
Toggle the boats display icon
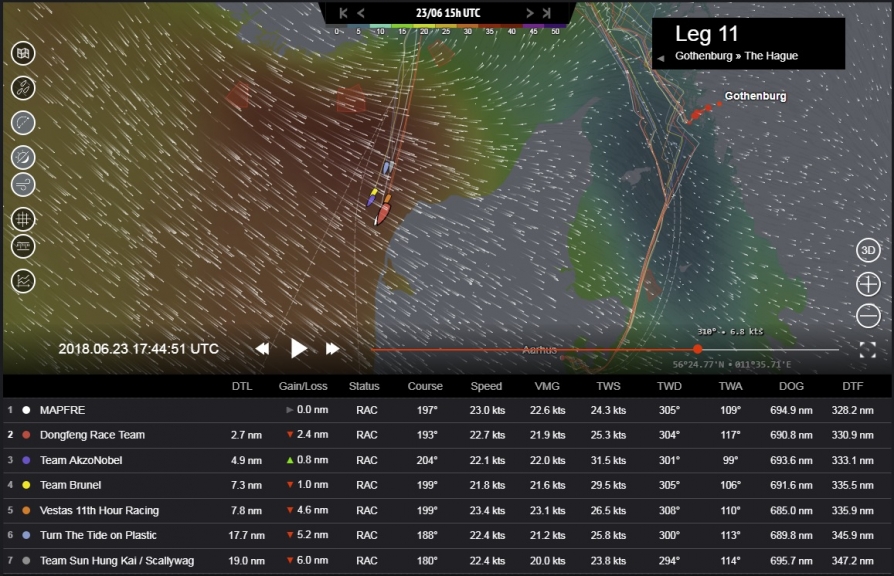(23, 88)
